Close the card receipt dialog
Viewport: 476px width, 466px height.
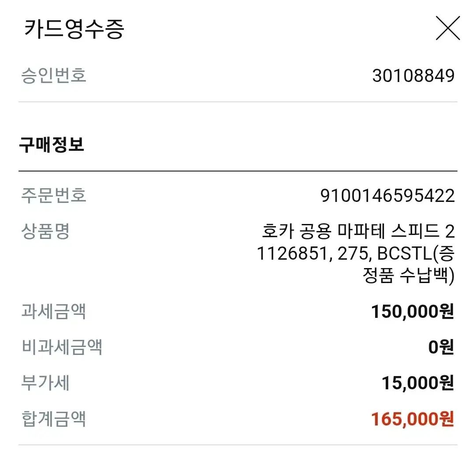click(x=447, y=28)
